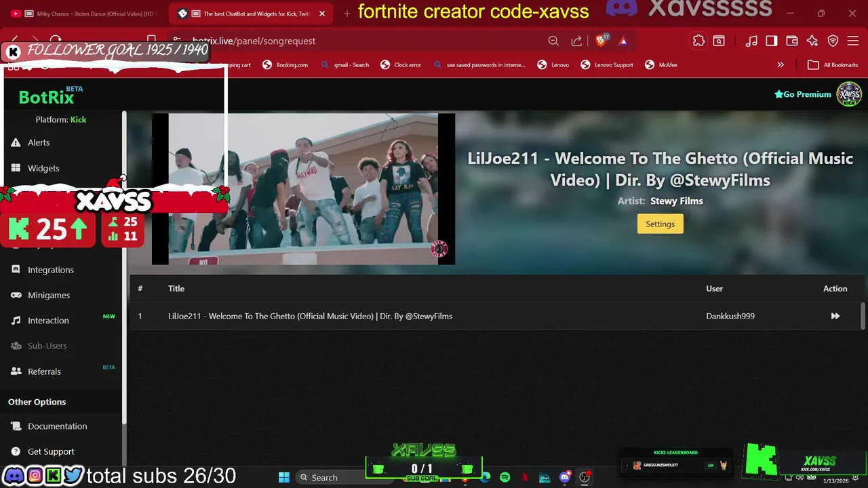Viewport: 868px width, 488px height.
Task: Open the Referrals section
Action: tap(44, 371)
